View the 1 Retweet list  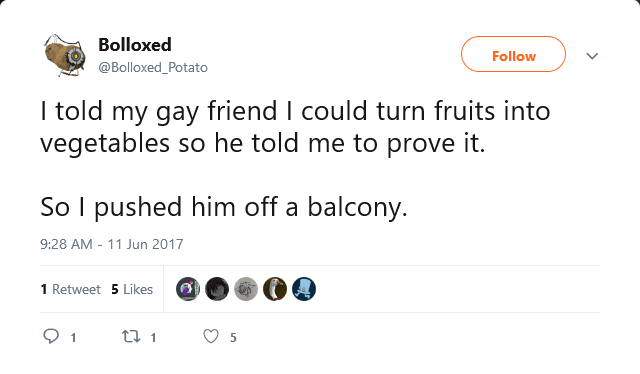[x=70, y=289]
